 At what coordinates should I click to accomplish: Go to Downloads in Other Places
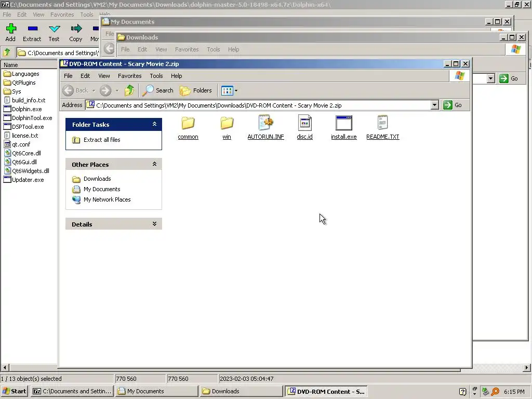tap(97, 179)
